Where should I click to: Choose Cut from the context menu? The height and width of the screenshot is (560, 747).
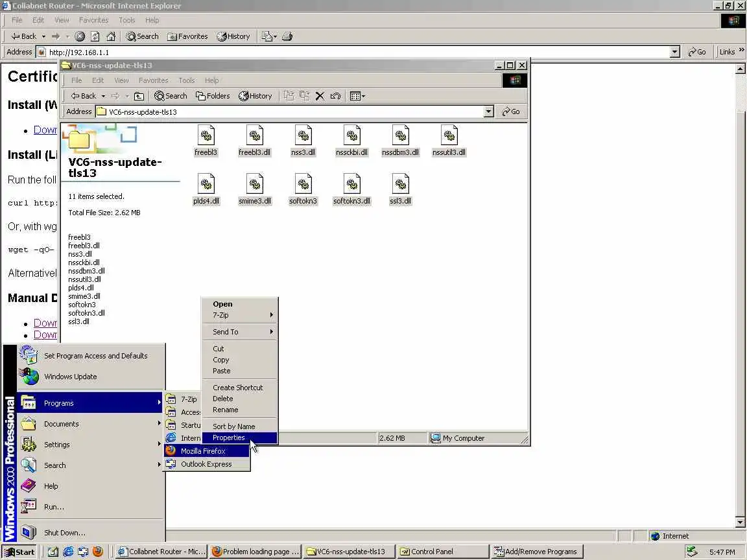[240, 349]
